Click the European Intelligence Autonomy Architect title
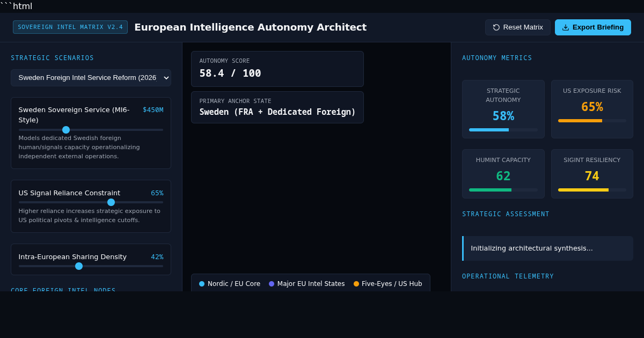 pyautogui.click(x=251, y=27)
